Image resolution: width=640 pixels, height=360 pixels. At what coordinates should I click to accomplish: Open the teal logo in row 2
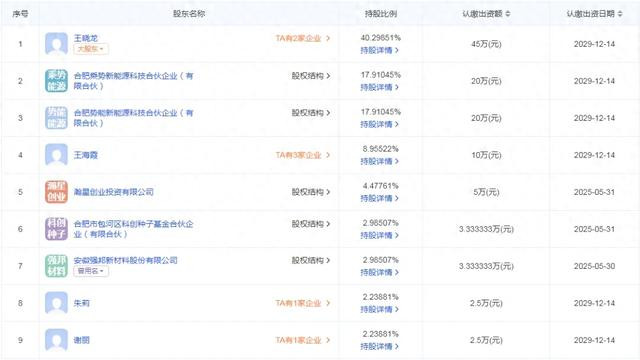click(56, 81)
